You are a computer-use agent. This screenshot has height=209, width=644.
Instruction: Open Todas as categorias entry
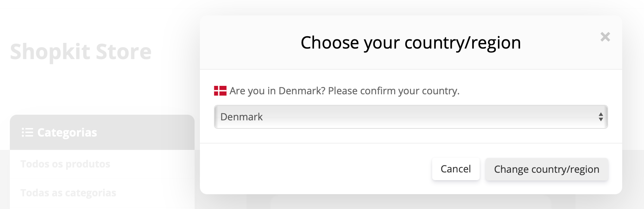coord(68,193)
